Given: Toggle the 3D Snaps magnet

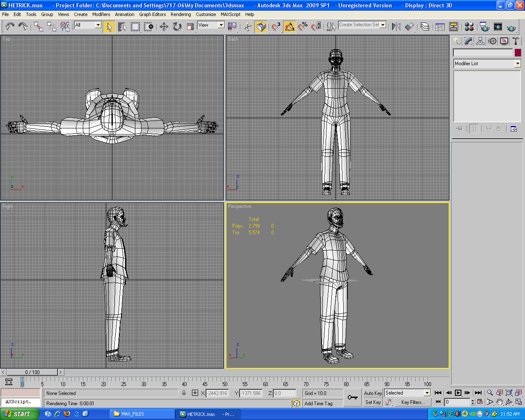Looking at the screenshot, I should 276,27.
